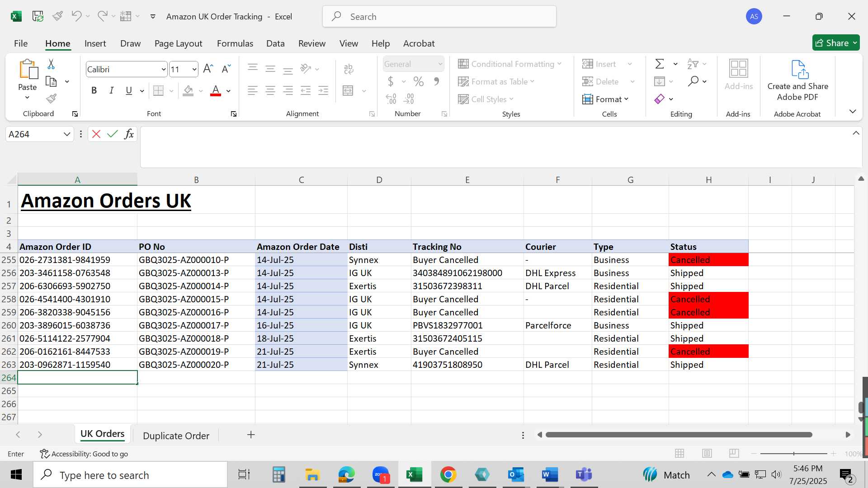The image size is (868, 488).
Task: Toggle Underline formatting
Action: tap(129, 90)
